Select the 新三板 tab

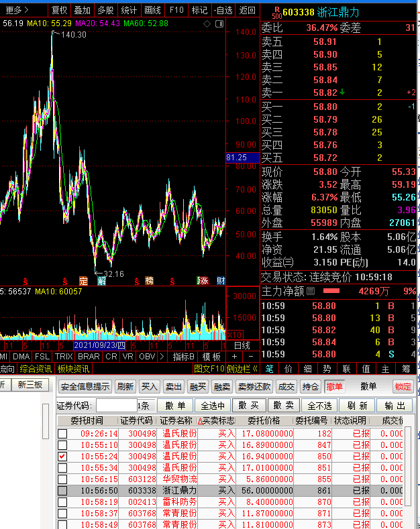click(30, 385)
